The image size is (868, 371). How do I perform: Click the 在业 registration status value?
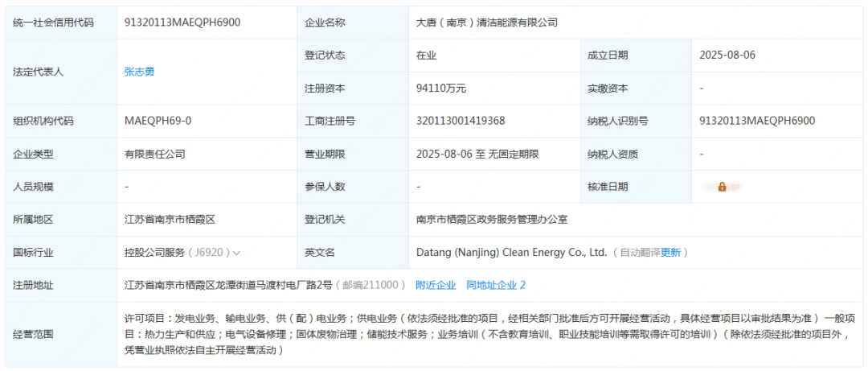[426, 56]
